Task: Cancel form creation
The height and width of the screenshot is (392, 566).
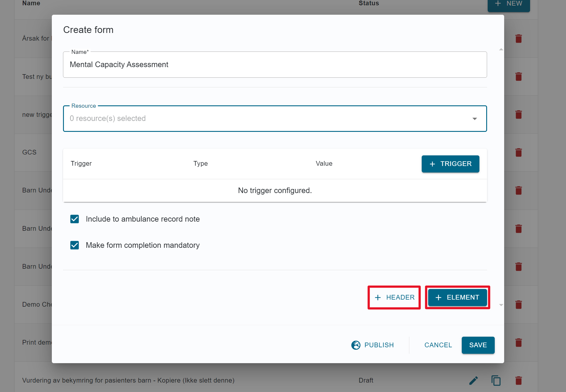Action: [x=438, y=345]
